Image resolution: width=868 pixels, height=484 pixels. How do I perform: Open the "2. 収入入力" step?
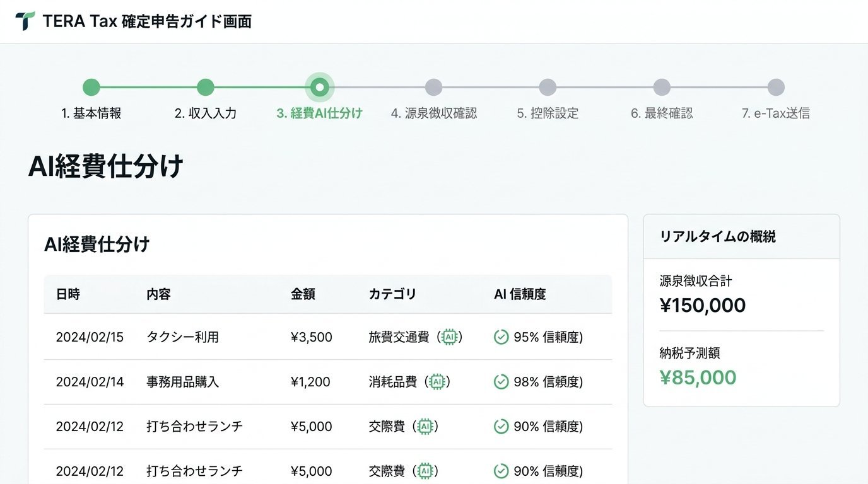click(205, 113)
